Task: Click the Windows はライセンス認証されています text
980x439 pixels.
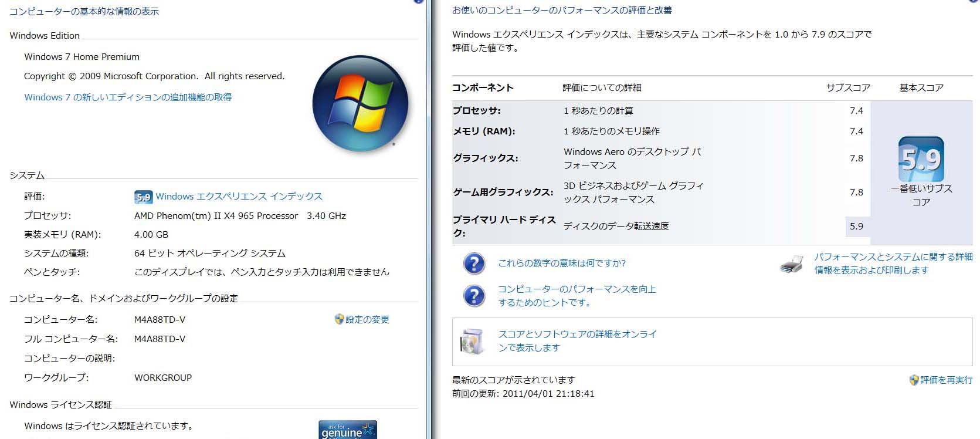Action: [109, 426]
